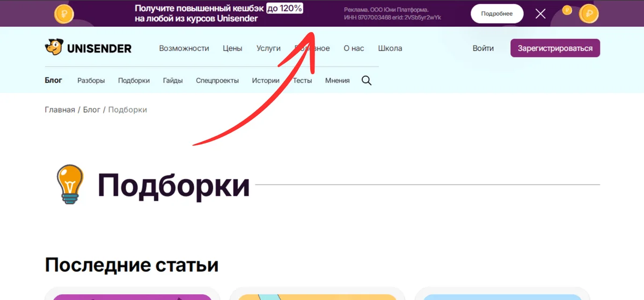Click the large gold ruble coin on the banner's right side
This screenshot has width=644, height=300.
589,14
